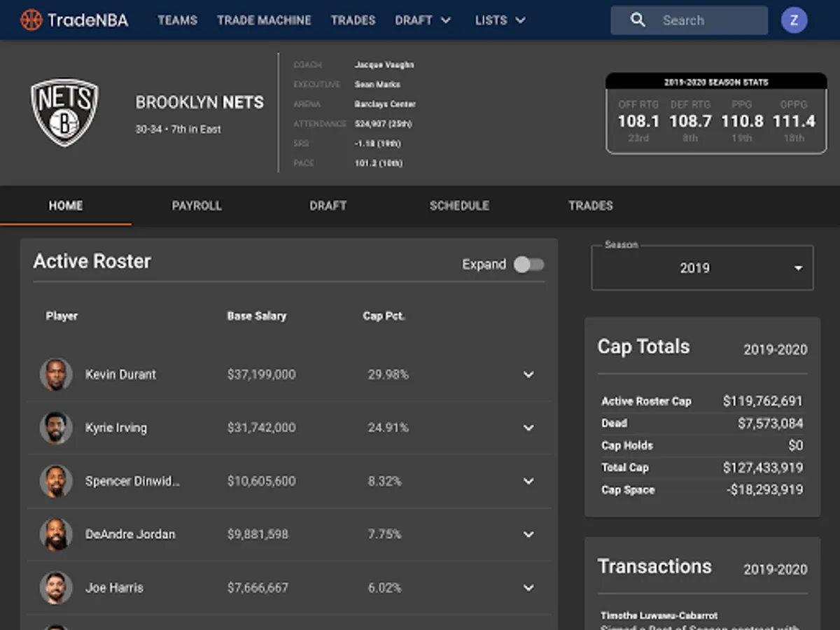Click Barclays Center arena text
The width and height of the screenshot is (840, 630).
(385, 104)
